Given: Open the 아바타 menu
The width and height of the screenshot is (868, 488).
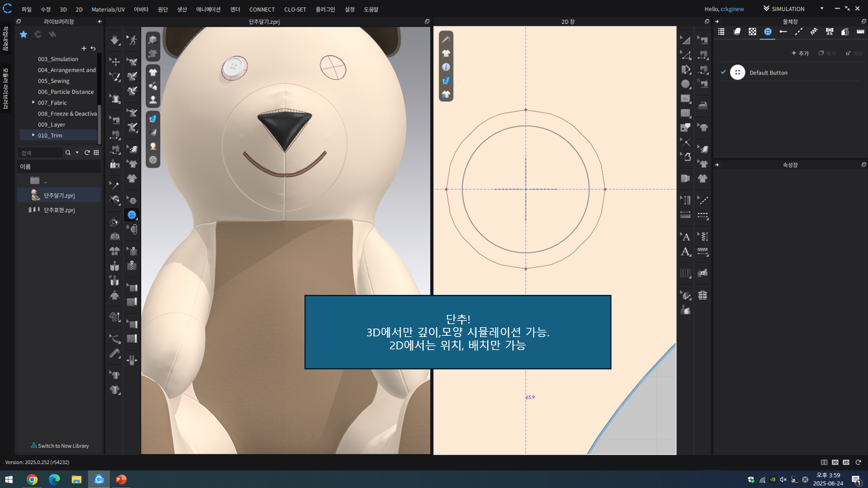Looking at the screenshot, I should click(141, 10).
